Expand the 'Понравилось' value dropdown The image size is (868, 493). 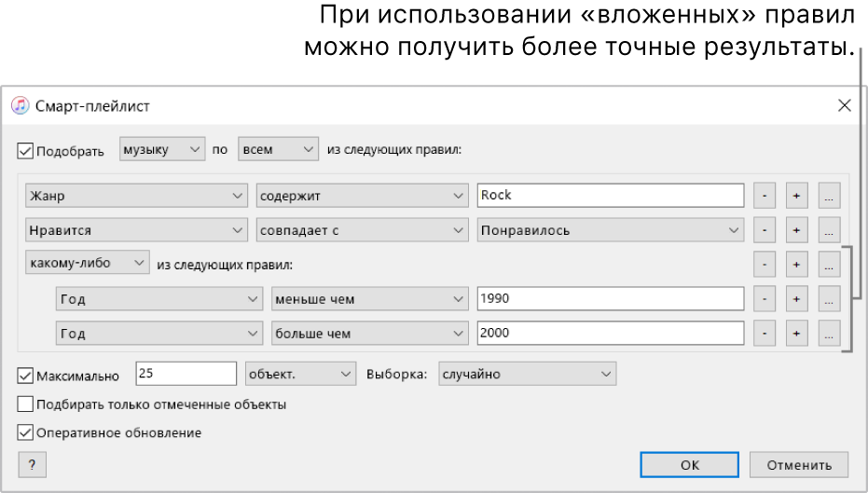tap(610, 229)
